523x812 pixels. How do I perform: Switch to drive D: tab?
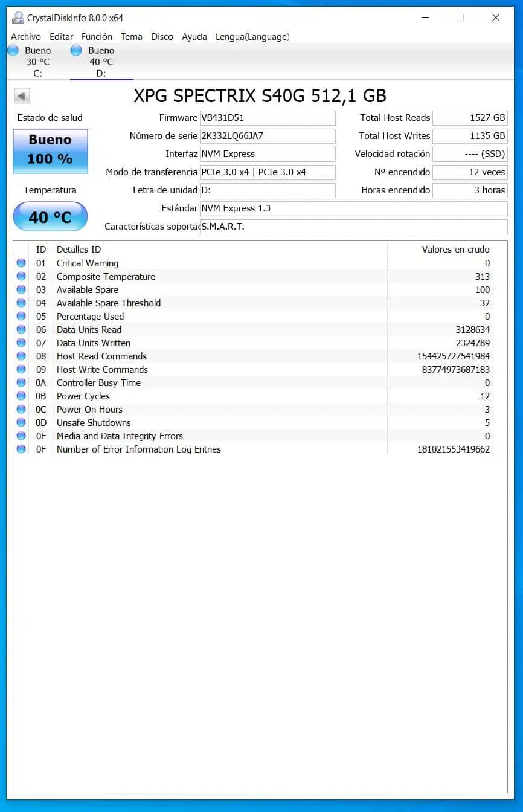click(x=101, y=62)
